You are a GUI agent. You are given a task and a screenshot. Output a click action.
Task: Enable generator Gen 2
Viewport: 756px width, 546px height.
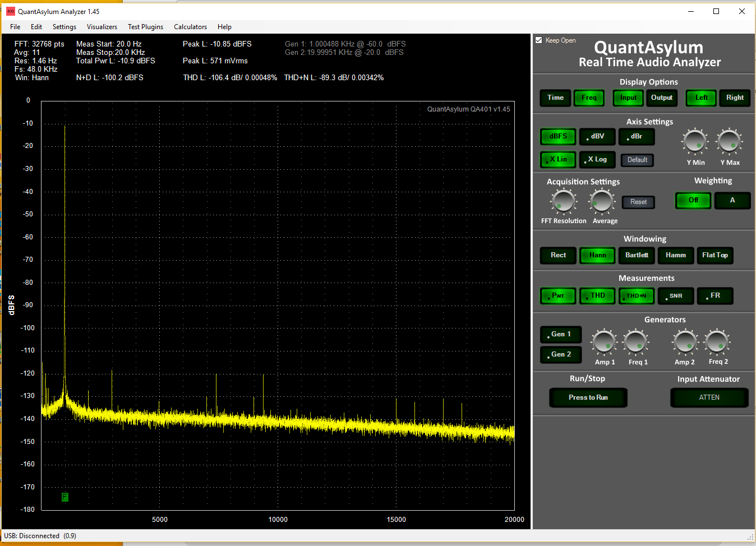[x=561, y=355]
